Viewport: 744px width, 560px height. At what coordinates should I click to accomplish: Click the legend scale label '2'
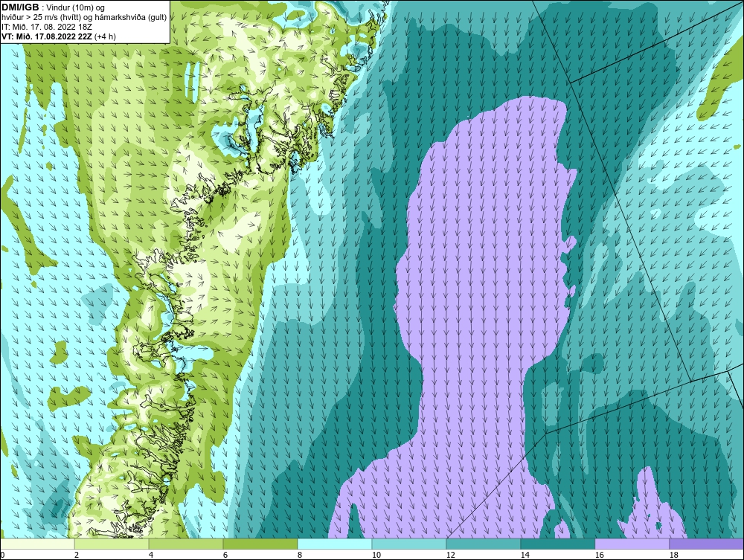point(77,555)
